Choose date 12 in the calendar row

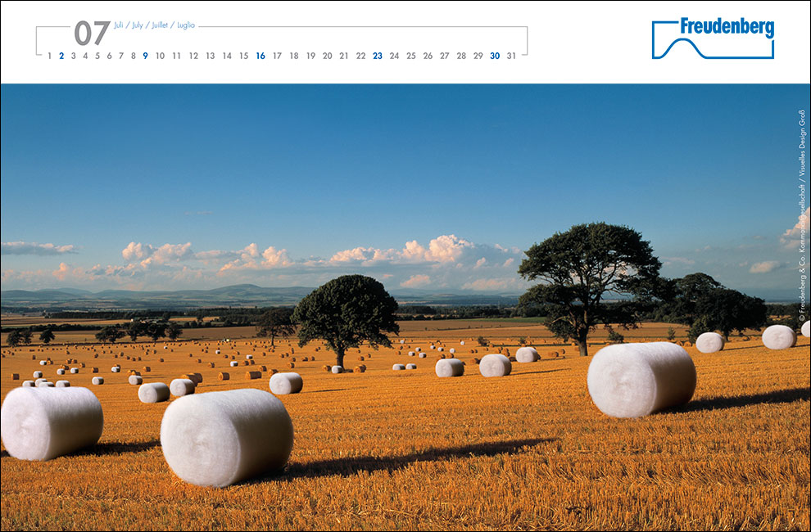coord(193,56)
